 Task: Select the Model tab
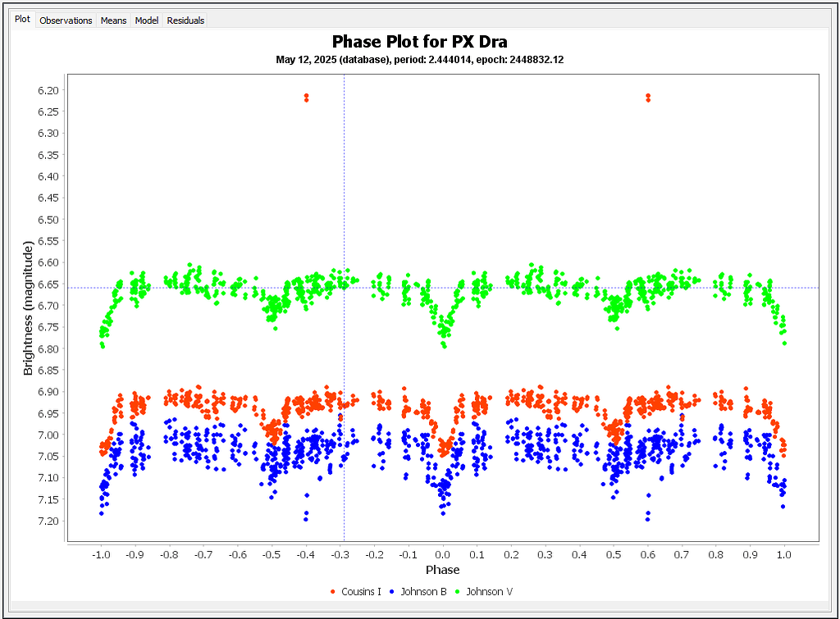pyautogui.click(x=146, y=20)
